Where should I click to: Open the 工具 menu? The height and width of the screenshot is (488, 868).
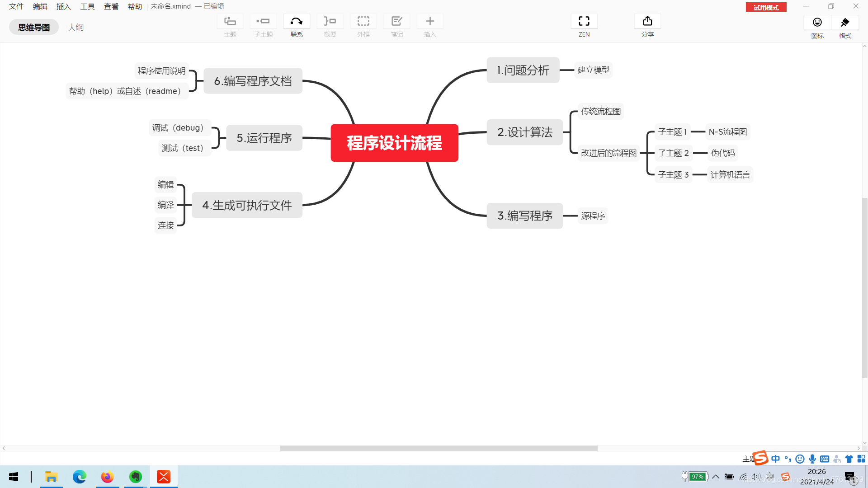pos(87,6)
